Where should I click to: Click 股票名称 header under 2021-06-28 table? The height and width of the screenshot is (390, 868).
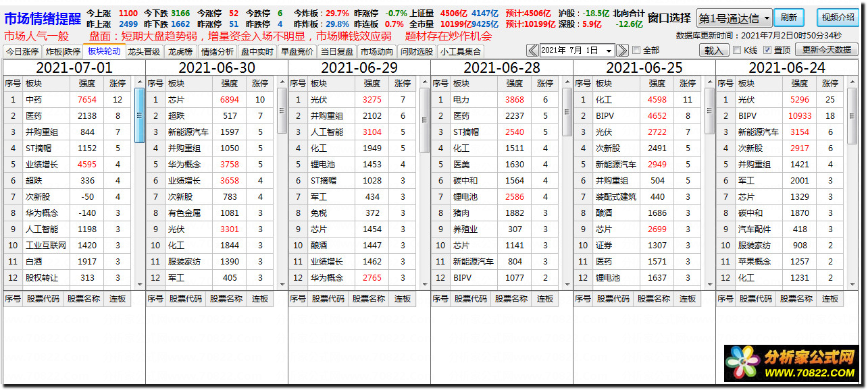click(511, 298)
